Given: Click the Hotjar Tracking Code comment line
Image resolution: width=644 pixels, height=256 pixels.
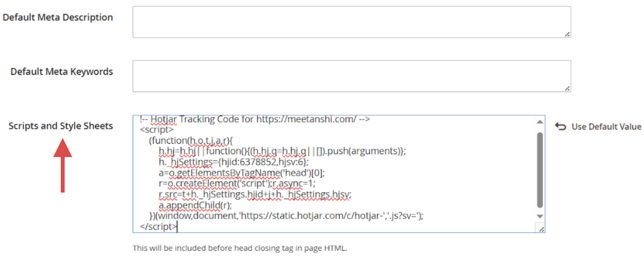Looking at the screenshot, I should pos(255,119).
